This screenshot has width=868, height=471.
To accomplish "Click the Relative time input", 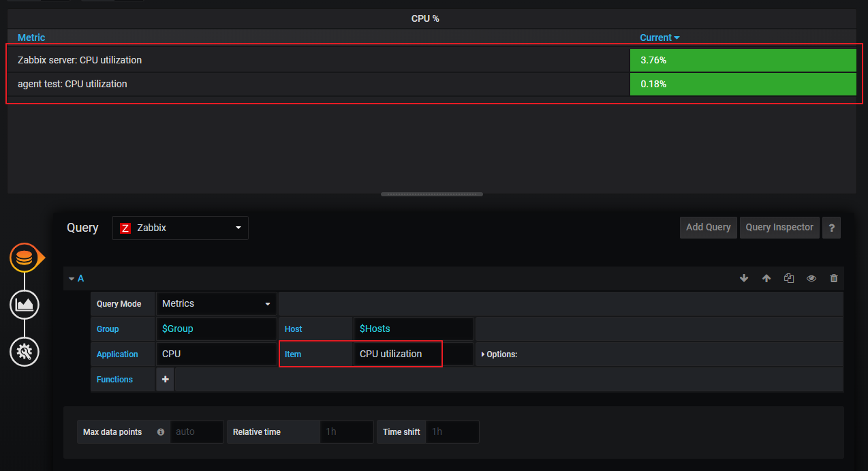I will pyautogui.click(x=347, y=432).
